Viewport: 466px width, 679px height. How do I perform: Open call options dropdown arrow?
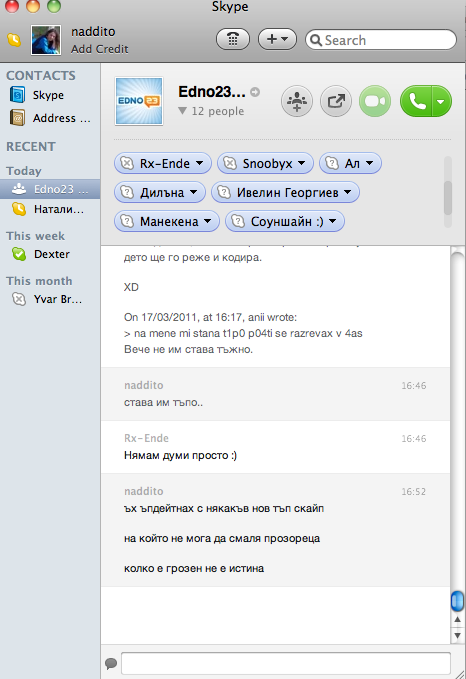click(x=441, y=101)
